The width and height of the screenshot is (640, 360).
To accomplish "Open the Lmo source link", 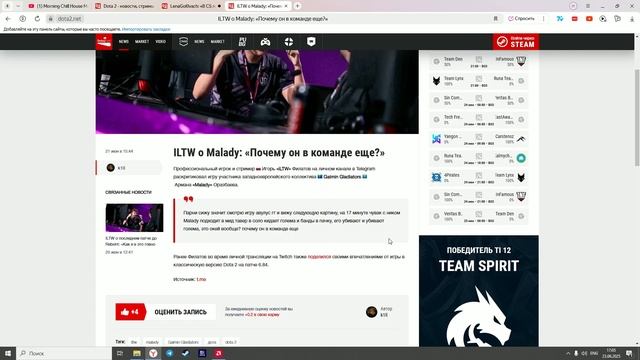I will [x=201, y=279].
